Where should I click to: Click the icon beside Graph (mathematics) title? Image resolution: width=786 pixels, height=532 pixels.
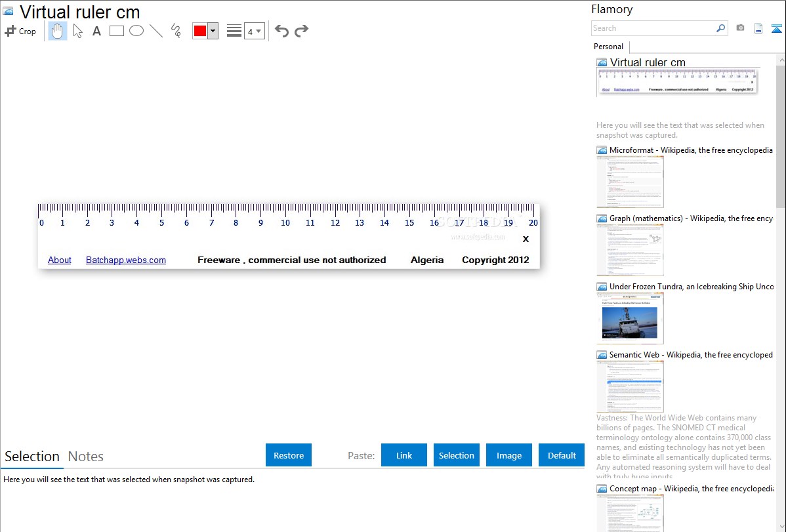click(x=602, y=218)
